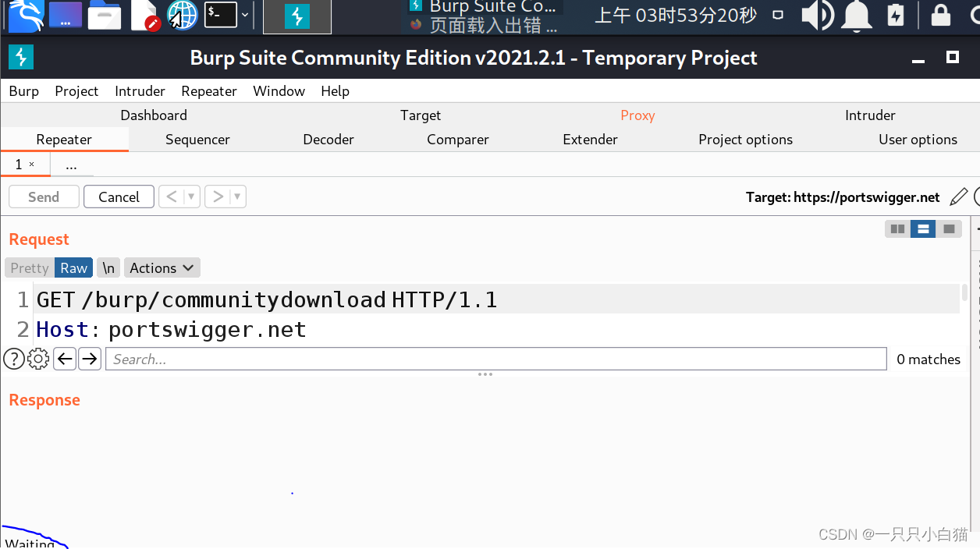Click the tray square icon next to the clock
This screenshot has height=549, width=980.
778,15
